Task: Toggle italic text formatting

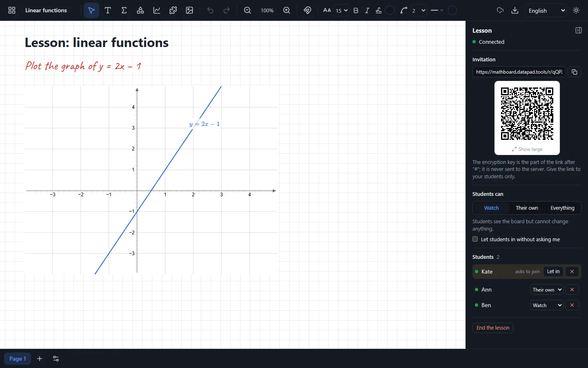Action: pyautogui.click(x=367, y=11)
